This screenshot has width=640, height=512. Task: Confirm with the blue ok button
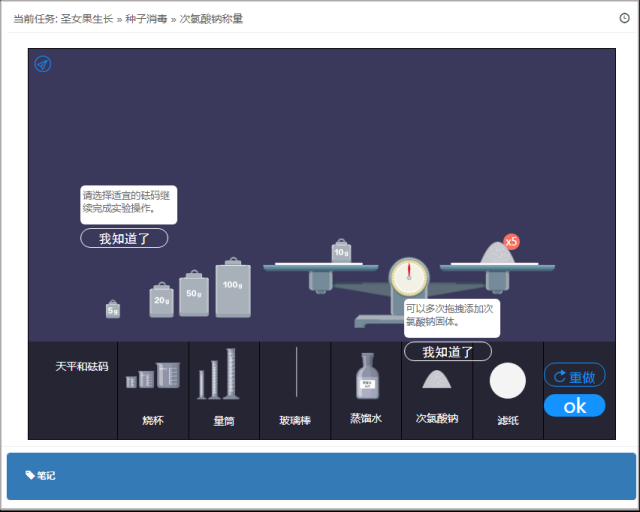point(575,406)
